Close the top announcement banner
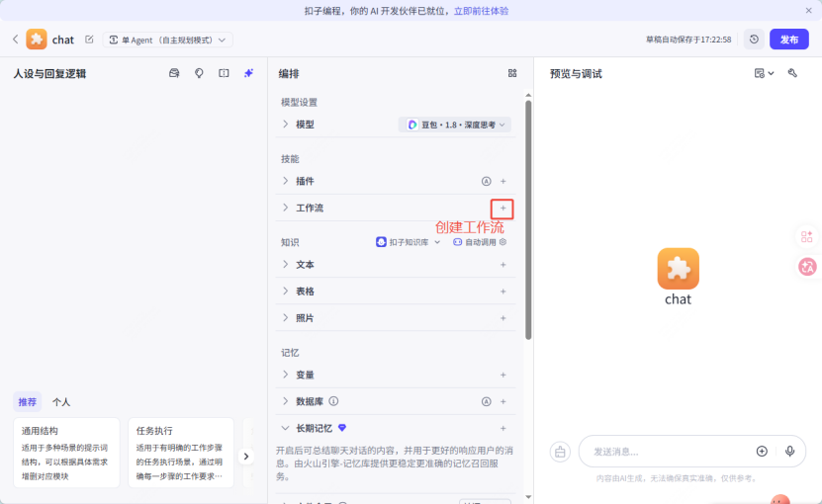This screenshot has width=822, height=504. click(x=808, y=11)
